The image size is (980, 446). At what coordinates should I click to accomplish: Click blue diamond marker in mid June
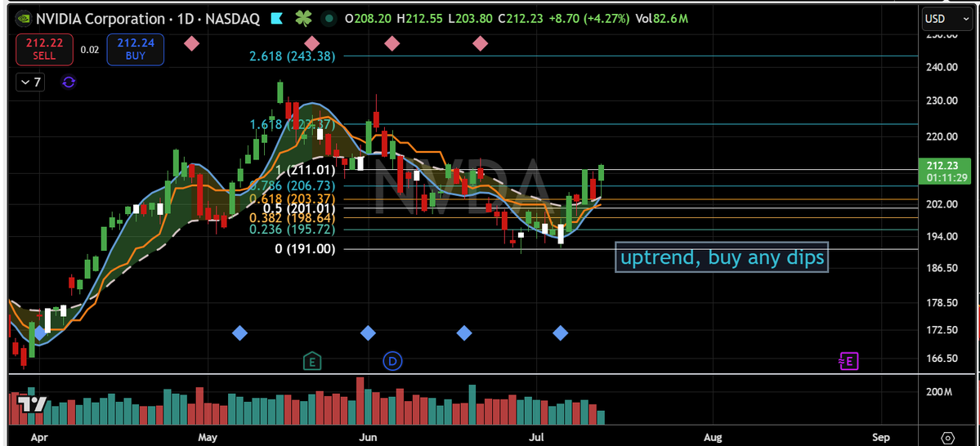point(463,333)
